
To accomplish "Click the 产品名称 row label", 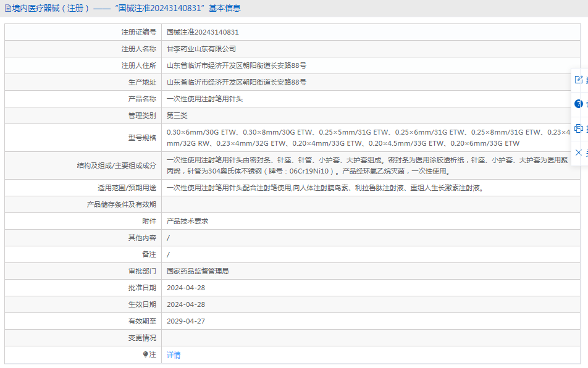I will click(x=142, y=99).
